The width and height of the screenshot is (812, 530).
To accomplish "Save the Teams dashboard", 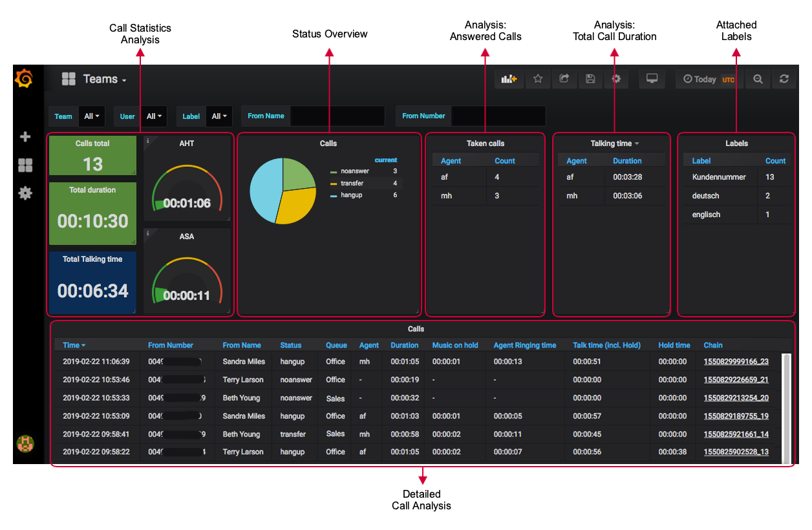I will point(590,79).
